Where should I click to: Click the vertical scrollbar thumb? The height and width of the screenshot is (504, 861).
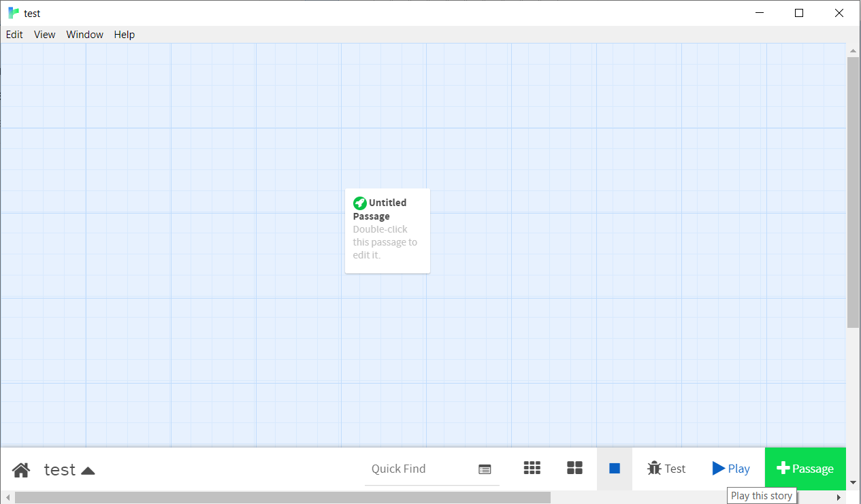(x=853, y=192)
